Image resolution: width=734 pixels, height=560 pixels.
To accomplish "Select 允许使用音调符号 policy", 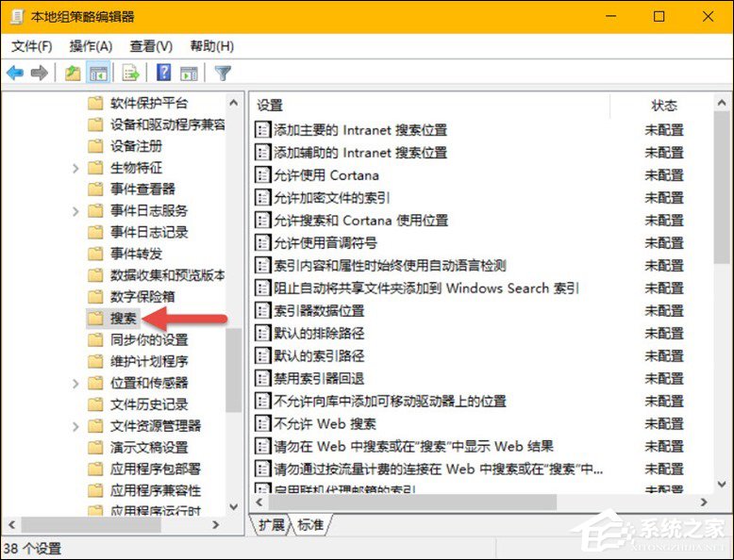I will click(325, 243).
